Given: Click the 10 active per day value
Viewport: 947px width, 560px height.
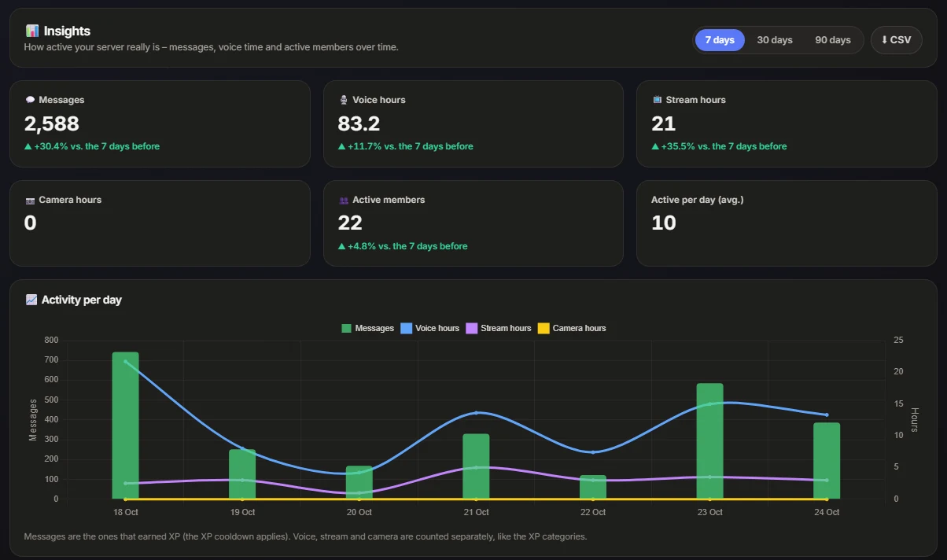Looking at the screenshot, I should pos(664,223).
